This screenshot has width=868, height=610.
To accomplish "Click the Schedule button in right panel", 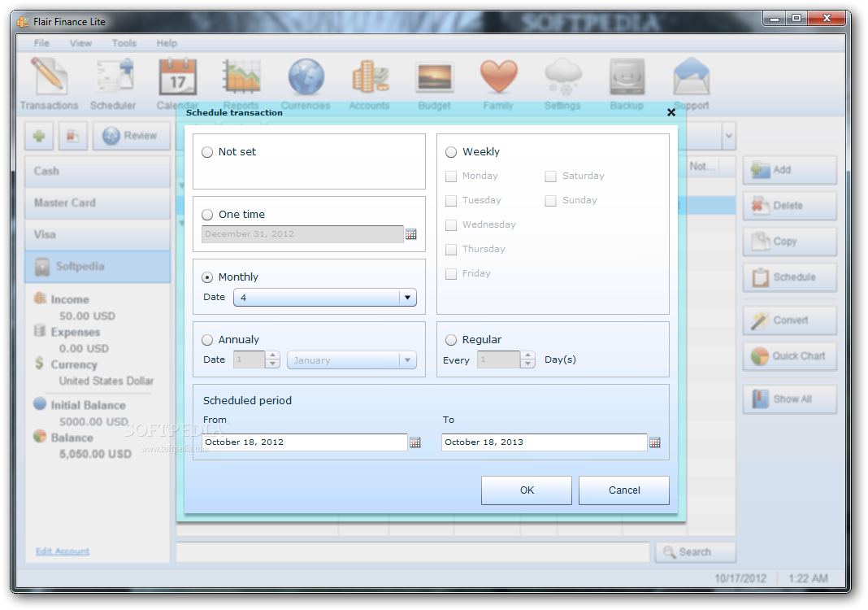I will (x=789, y=277).
